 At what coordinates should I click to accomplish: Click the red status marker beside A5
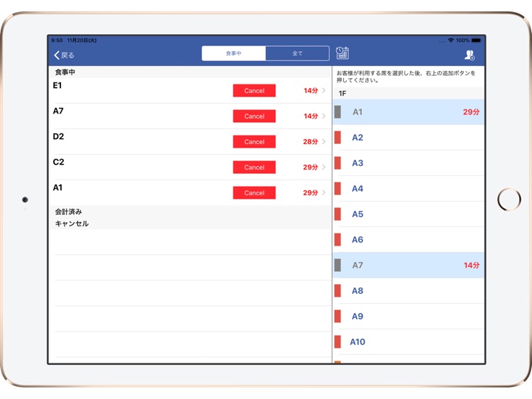[338, 214]
